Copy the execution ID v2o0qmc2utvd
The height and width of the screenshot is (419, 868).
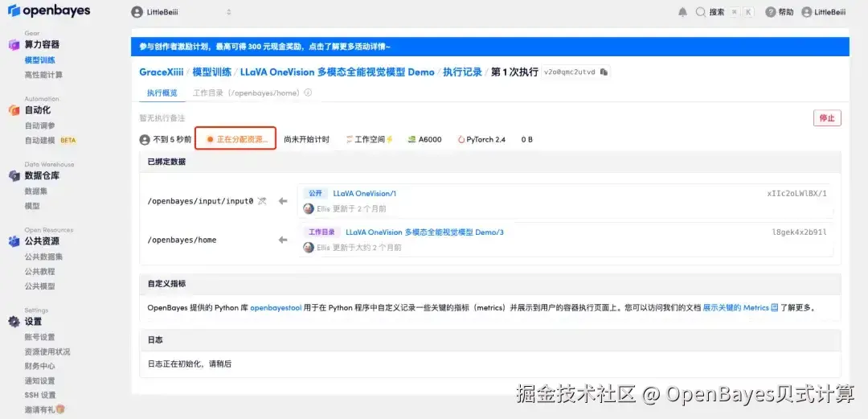[604, 72]
